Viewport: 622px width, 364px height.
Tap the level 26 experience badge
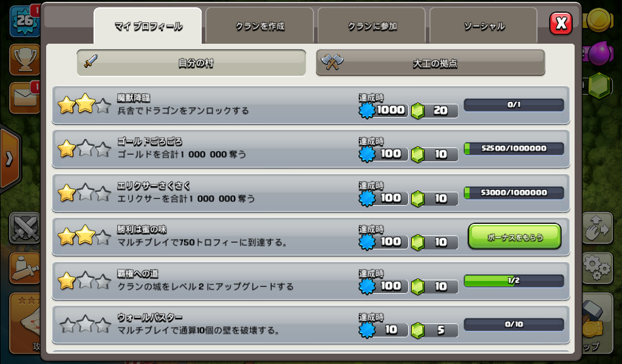click(x=24, y=21)
